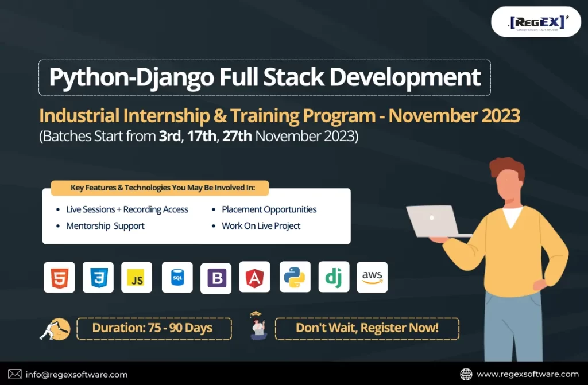Select the JS JavaScript icon

[x=137, y=277]
